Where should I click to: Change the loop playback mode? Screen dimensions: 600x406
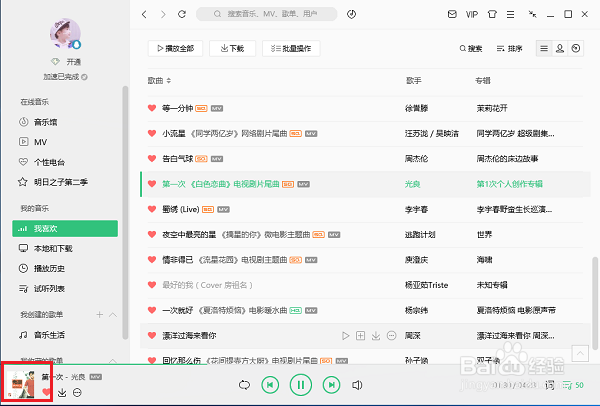tap(244, 385)
